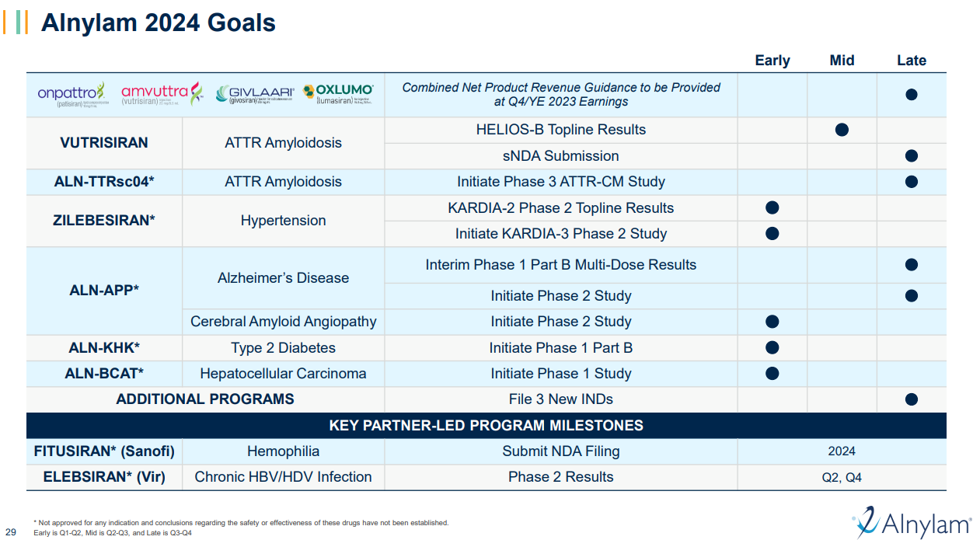Screen dimensions: 980x540
Task: Select the ALN-TTRsc04* program cell
Action: 104,182
